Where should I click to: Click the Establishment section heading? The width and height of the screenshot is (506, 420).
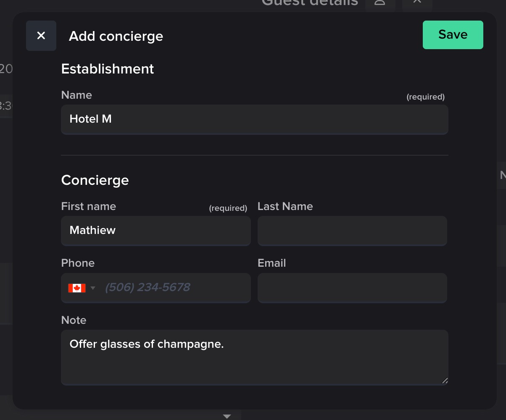(x=108, y=69)
